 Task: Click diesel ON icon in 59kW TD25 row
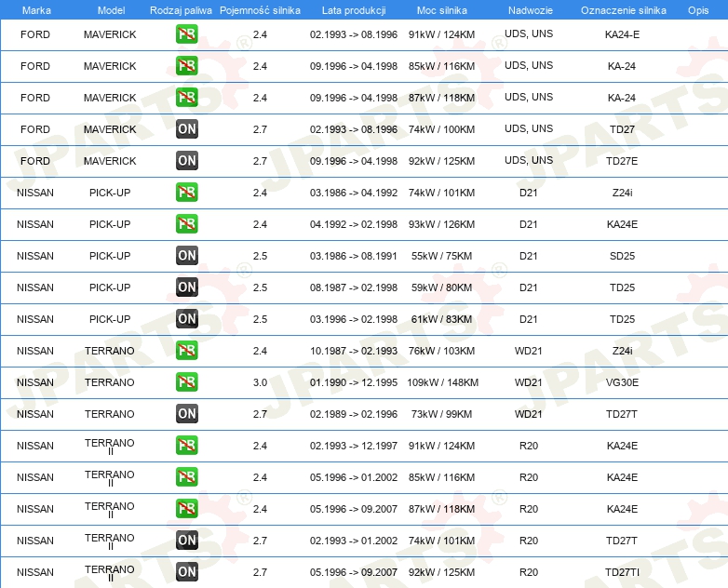186,287
